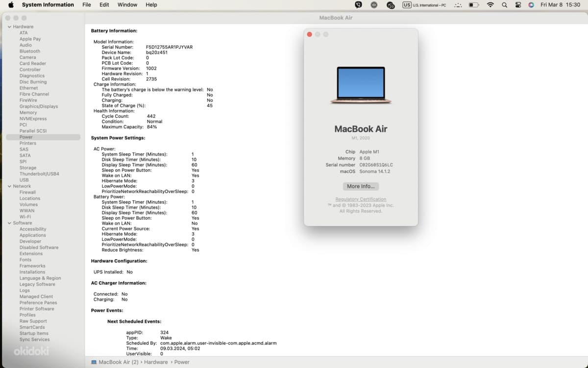Select NVMExpress in the sidebar
This screenshot has width=588, height=368.
point(33,119)
